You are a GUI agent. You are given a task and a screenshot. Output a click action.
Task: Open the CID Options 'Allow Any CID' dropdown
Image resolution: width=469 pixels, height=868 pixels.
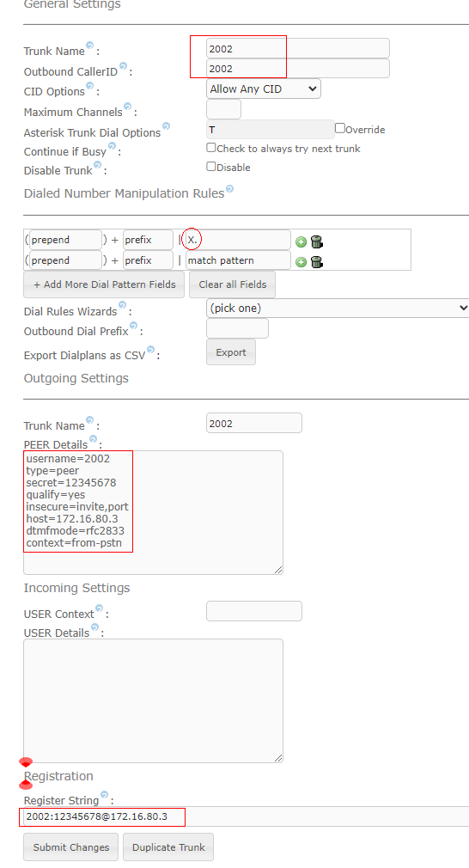coord(263,89)
